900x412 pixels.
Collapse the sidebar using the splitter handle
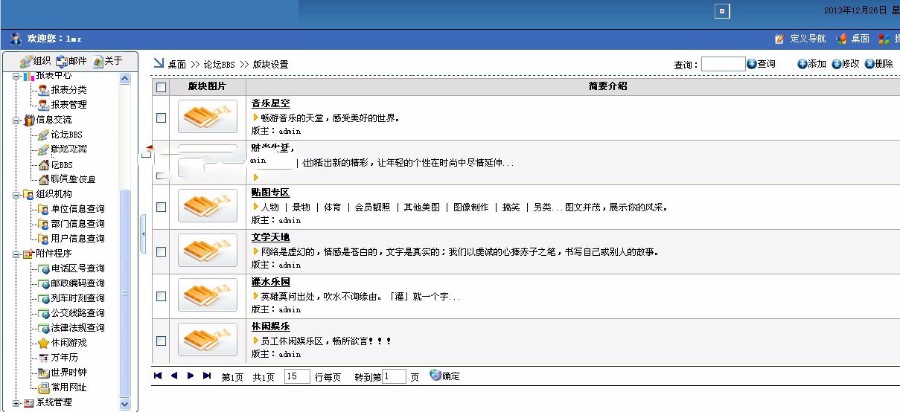coord(143,234)
